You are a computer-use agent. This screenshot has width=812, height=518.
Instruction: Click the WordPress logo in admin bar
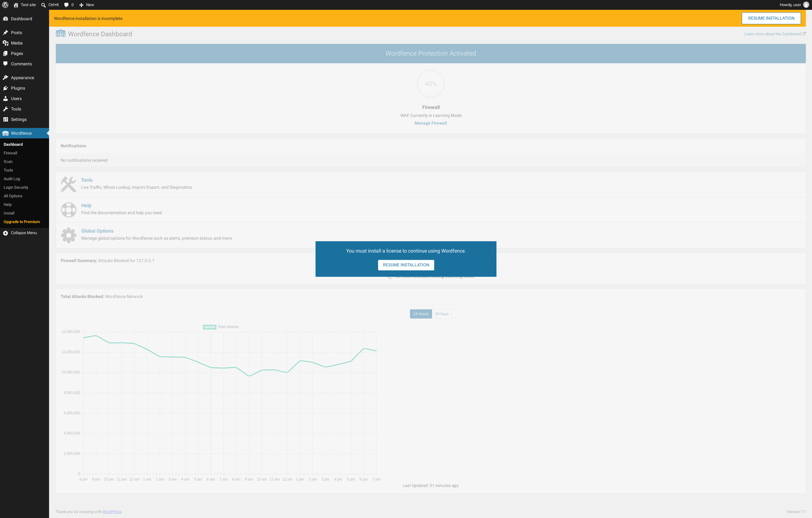(x=6, y=5)
